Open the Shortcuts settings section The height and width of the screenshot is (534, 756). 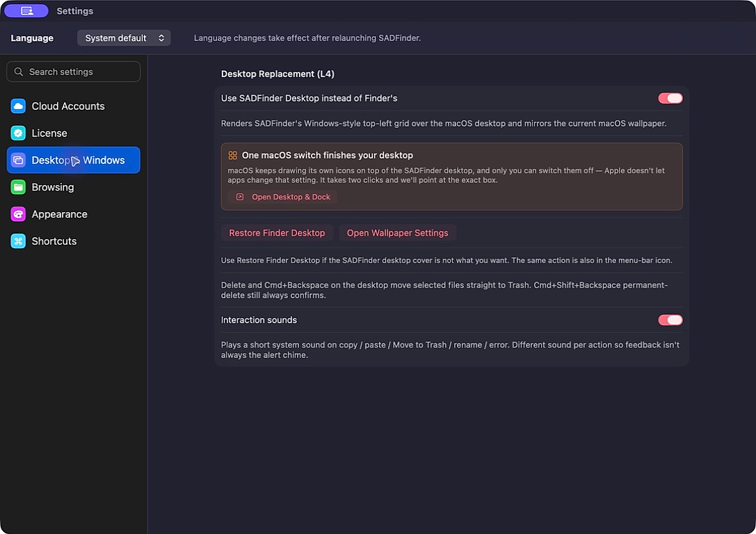pyautogui.click(x=73, y=241)
